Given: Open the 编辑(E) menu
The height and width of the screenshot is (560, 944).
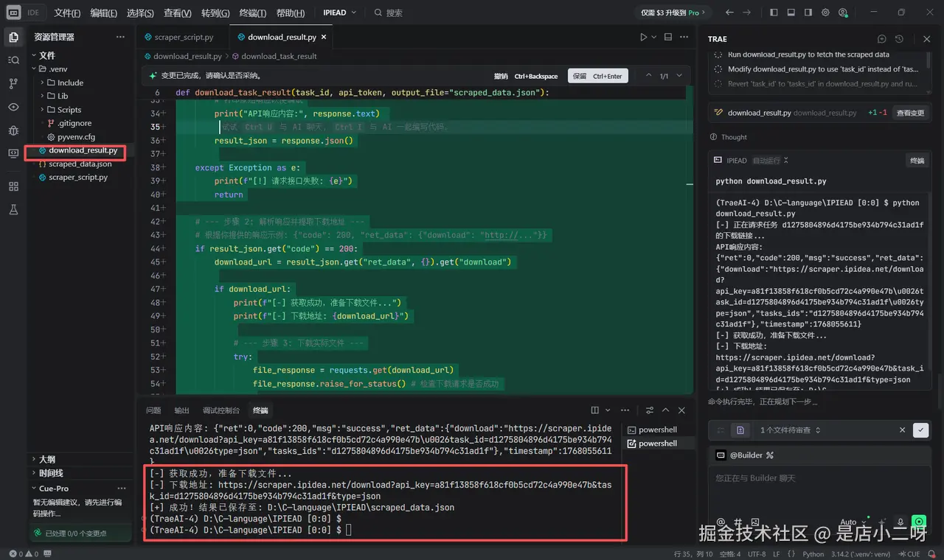Looking at the screenshot, I should (103, 13).
